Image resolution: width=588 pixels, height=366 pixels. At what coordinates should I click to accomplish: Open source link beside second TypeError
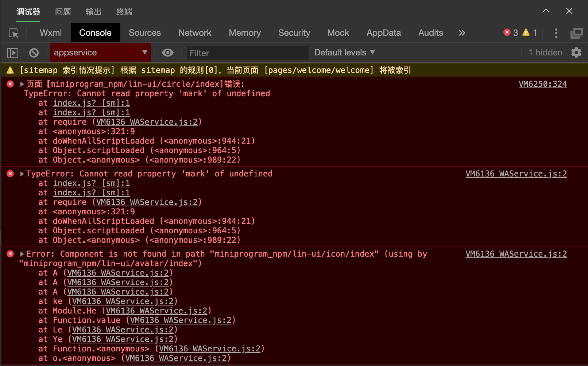[x=516, y=174]
